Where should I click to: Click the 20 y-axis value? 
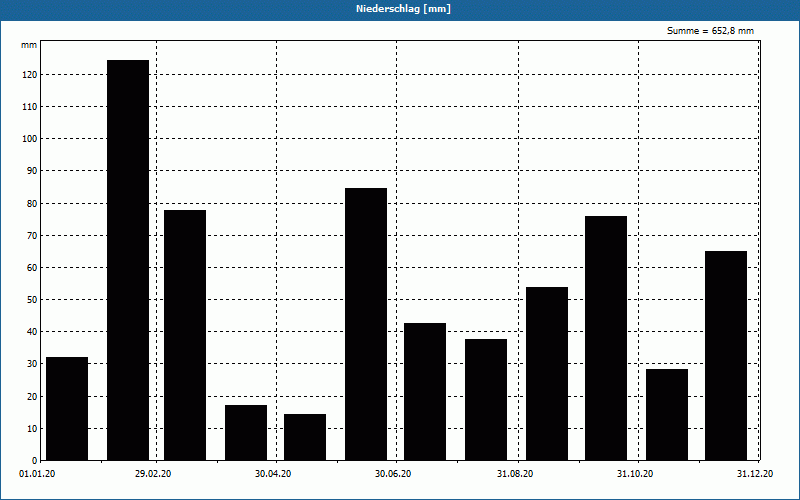(x=32, y=396)
